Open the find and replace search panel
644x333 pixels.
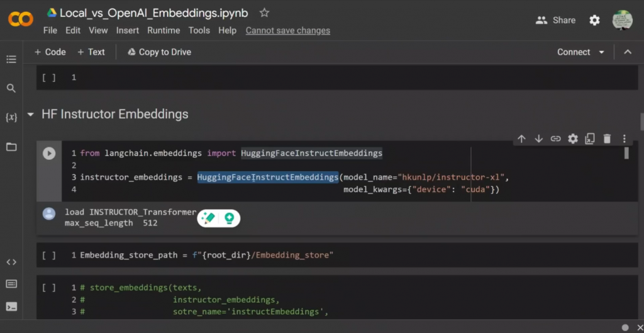pyautogui.click(x=11, y=88)
